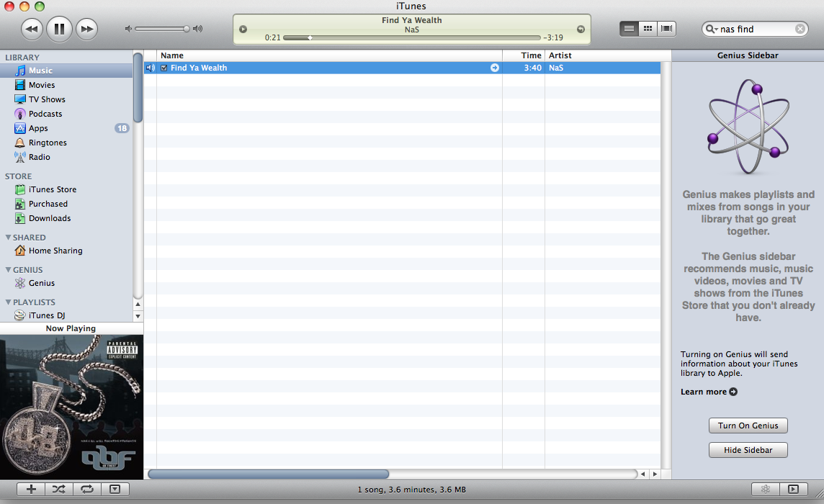This screenshot has height=504, width=824.
Task: Click the remaining time -3:19 display
Action: [553, 38]
